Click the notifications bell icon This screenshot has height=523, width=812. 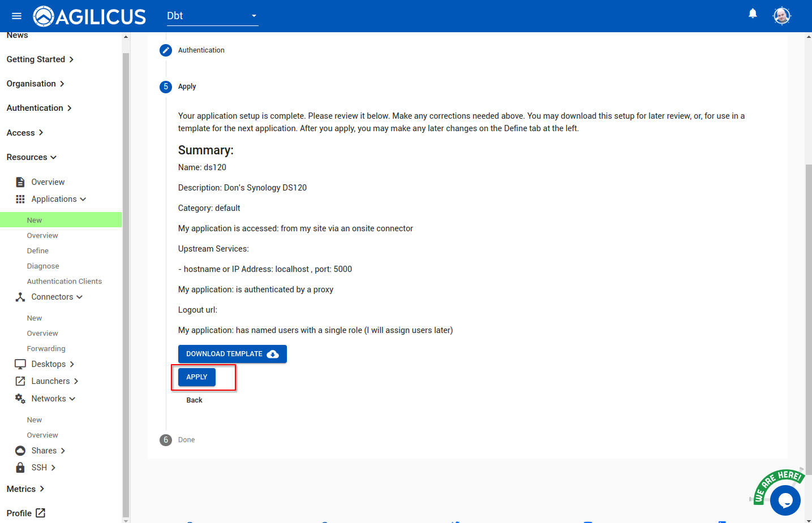[x=753, y=14]
